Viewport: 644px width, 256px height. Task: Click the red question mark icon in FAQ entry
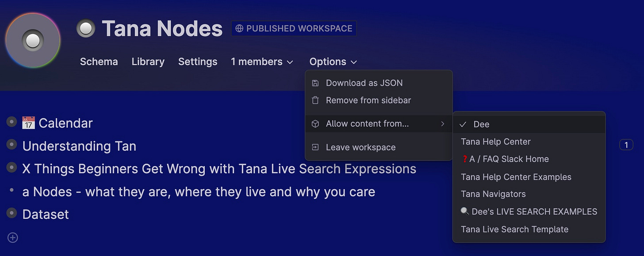click(x=465, y=159)
